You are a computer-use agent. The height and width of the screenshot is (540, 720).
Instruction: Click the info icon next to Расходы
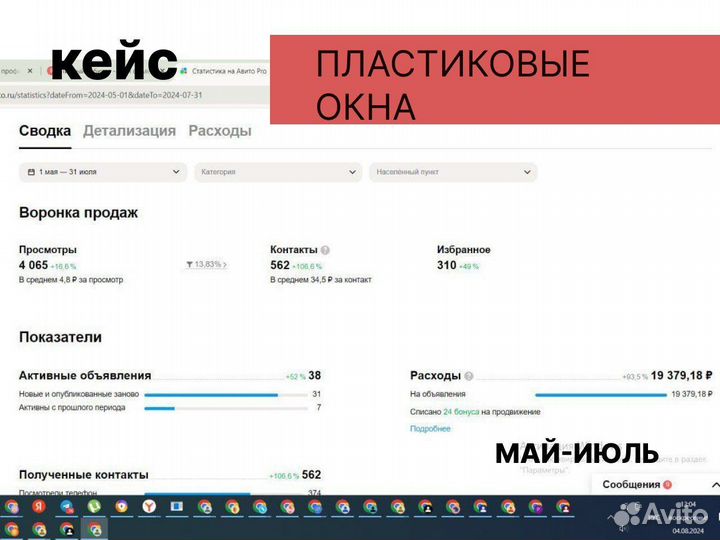468,376
